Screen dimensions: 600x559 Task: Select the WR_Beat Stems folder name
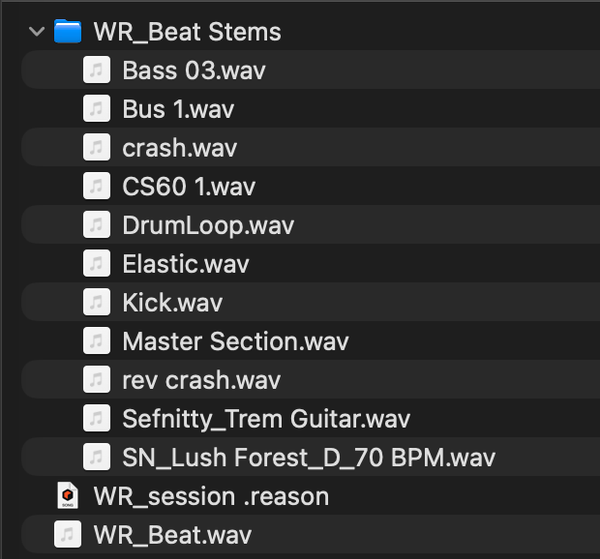pos(187,32)
